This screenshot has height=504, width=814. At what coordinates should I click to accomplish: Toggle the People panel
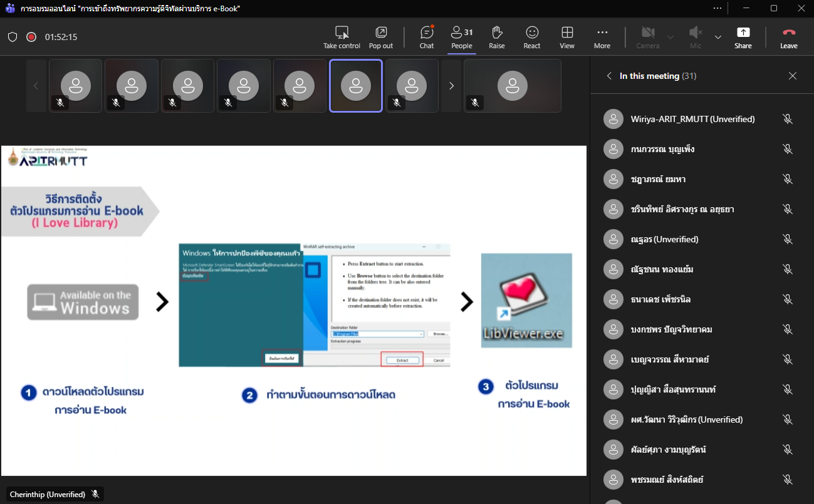[x=462, y=37]
